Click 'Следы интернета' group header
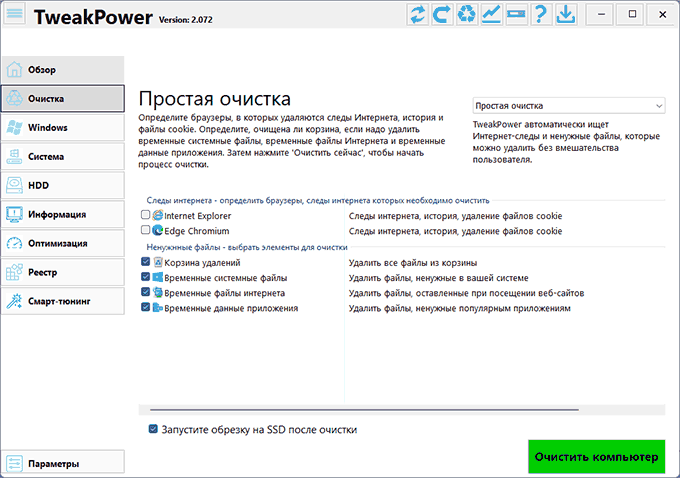Viewport: 680px width, 478px height. 318,200
